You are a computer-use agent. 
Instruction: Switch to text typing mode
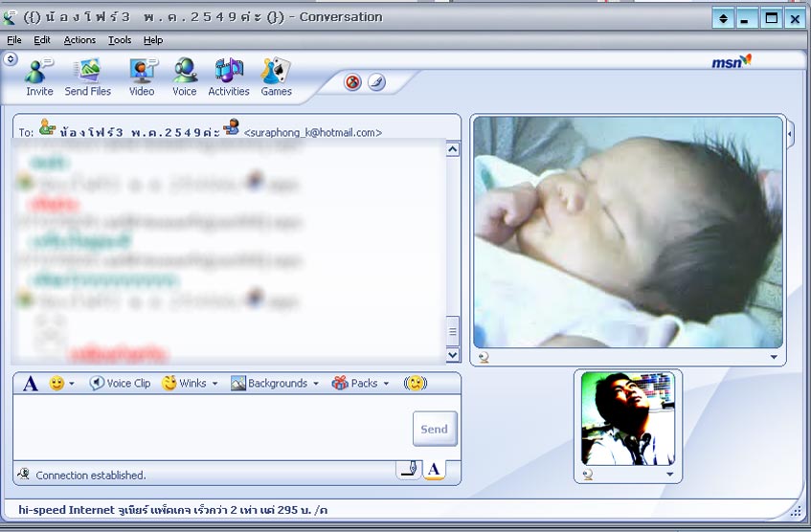coord(434,469)
